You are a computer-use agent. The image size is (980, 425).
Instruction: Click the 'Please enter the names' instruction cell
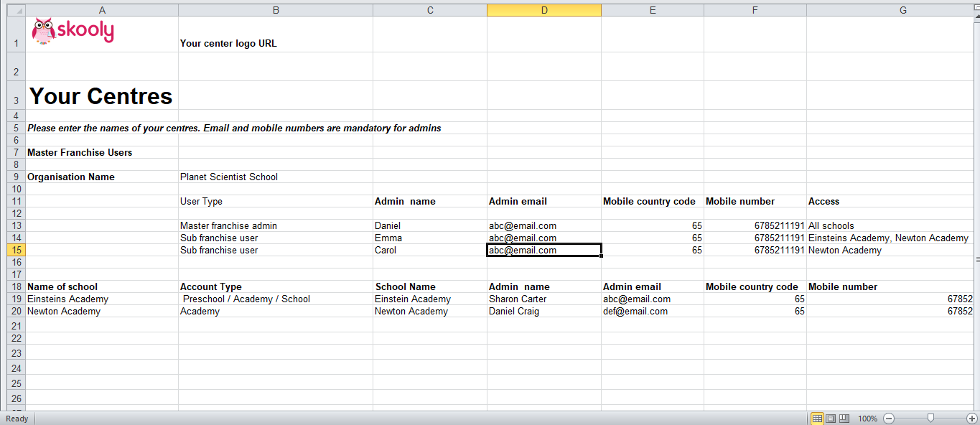234,128
